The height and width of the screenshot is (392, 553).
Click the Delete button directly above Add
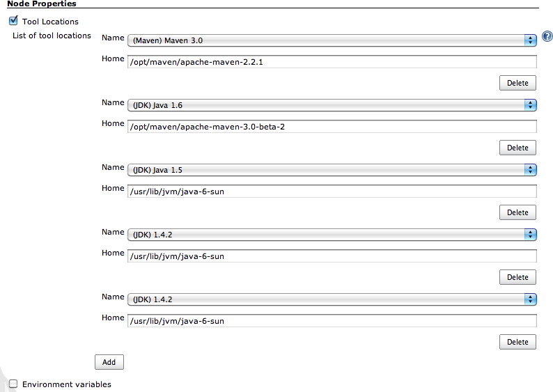[517, 342]
